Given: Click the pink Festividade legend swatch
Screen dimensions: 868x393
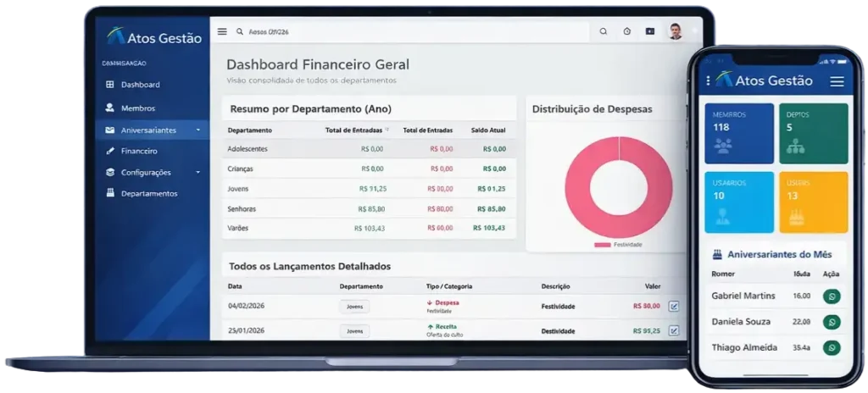Looking at the screenshot, I should coord(603,245).
